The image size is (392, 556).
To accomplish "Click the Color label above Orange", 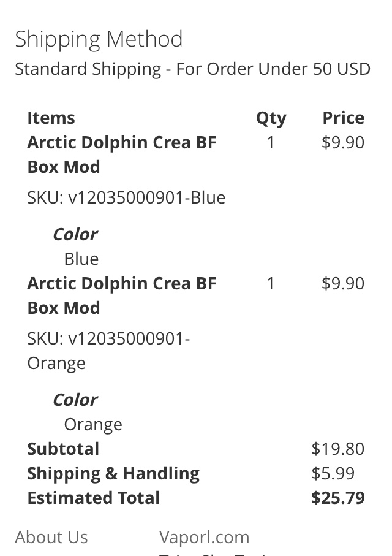I will [75, 400].
